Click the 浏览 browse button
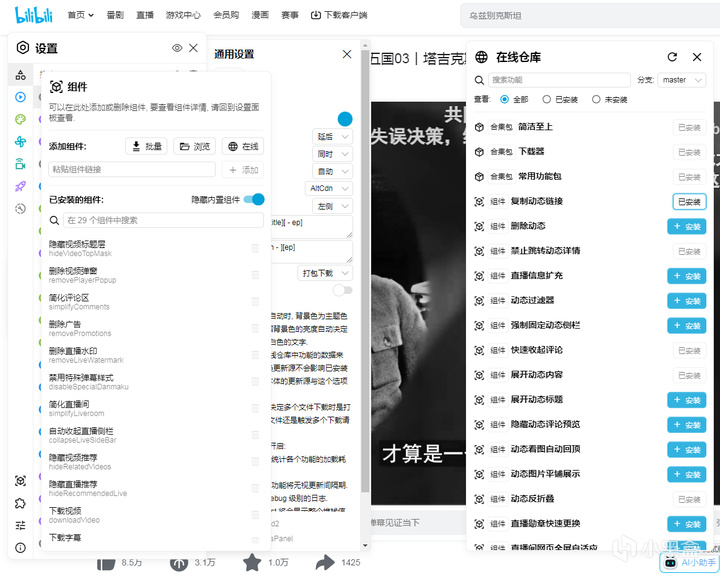Screen dimensions: 720x576 tap(195, 146)
